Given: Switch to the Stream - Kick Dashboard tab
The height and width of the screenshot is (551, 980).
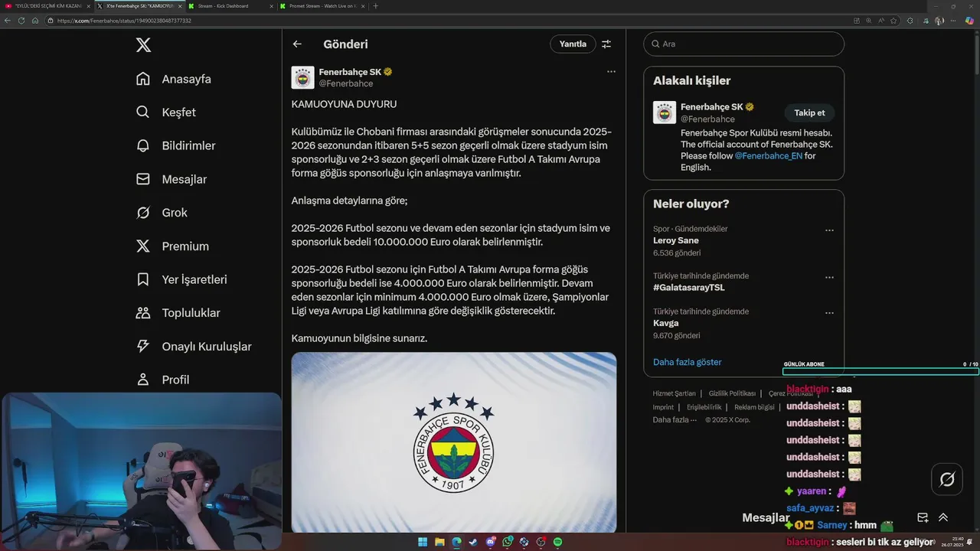Looking at the screenshot, I should coord(230,6).
